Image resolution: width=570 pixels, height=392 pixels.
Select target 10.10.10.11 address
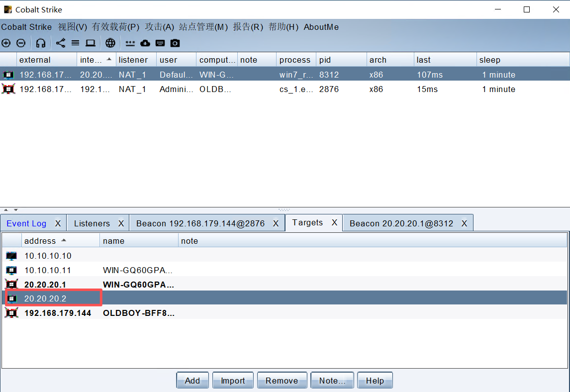[x=48, y=270]
